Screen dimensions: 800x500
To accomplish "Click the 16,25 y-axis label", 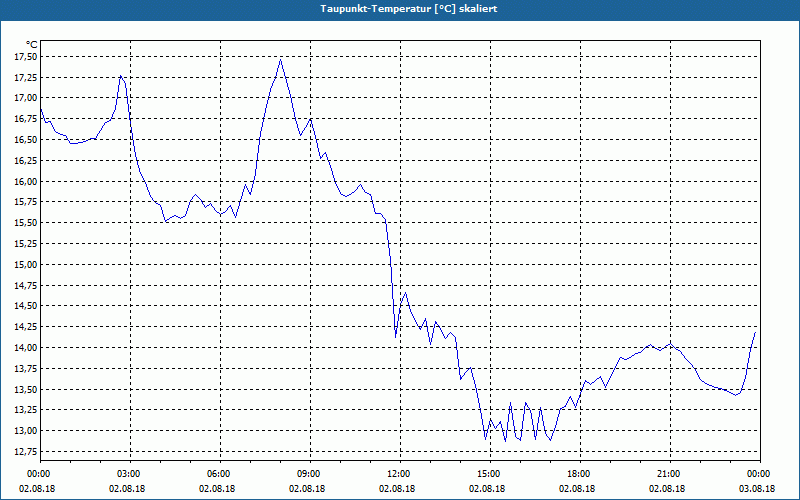I will [x=25, y=161].
